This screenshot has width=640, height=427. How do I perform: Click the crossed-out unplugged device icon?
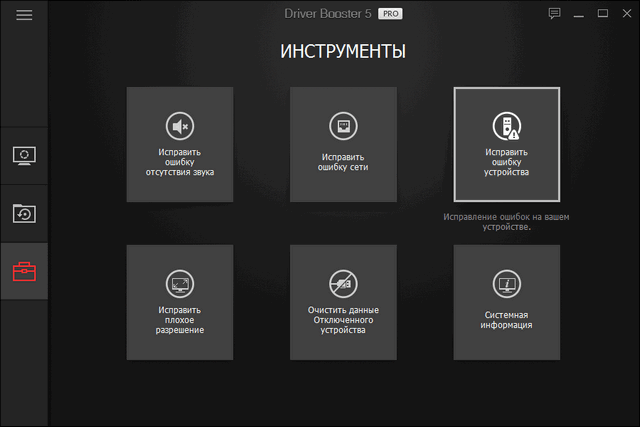(x=343, y=284)
